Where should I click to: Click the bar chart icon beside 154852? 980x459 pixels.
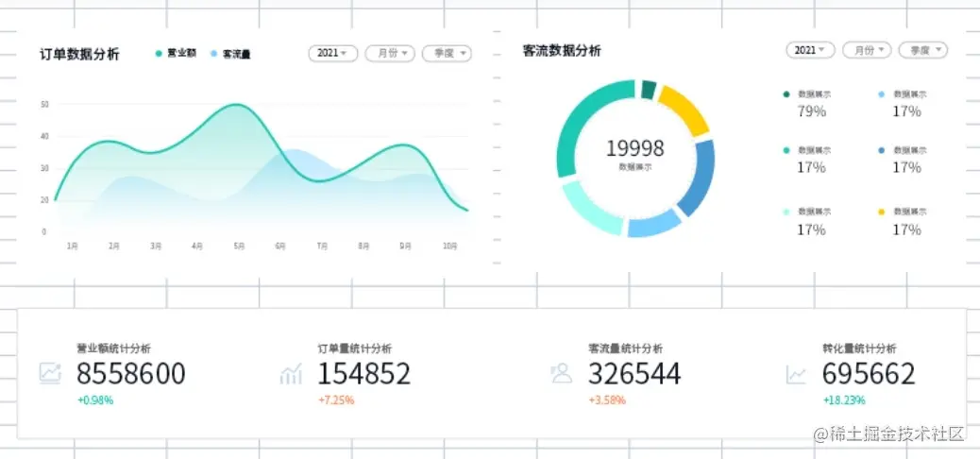(x=291, y=373)
